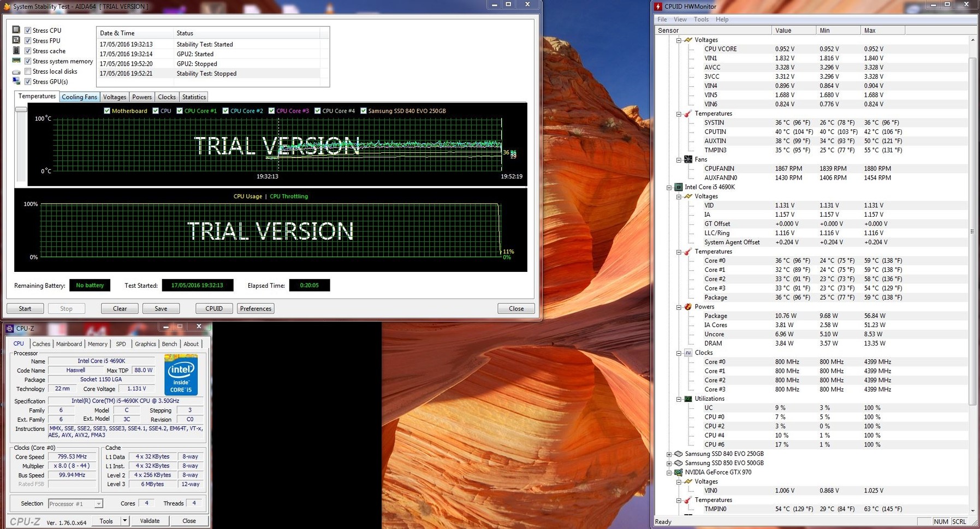
Task: Click the CPU core Temperatures thermometer icon
Action: (x=688, y=252)
